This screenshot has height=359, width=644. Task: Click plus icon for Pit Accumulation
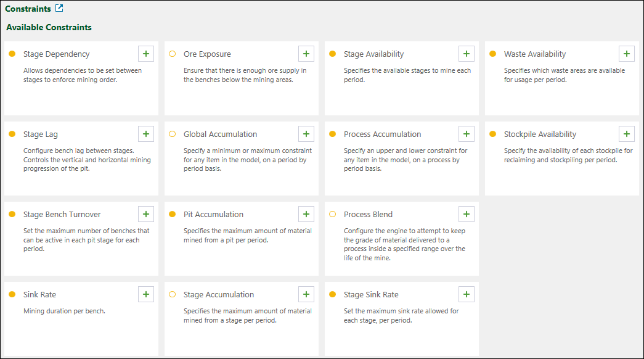tap(306, 214)
